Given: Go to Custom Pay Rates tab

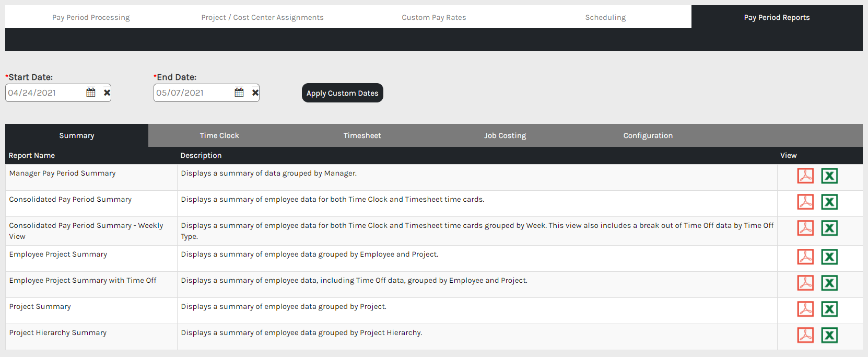Looking at the screenshot, I should 434,17.
